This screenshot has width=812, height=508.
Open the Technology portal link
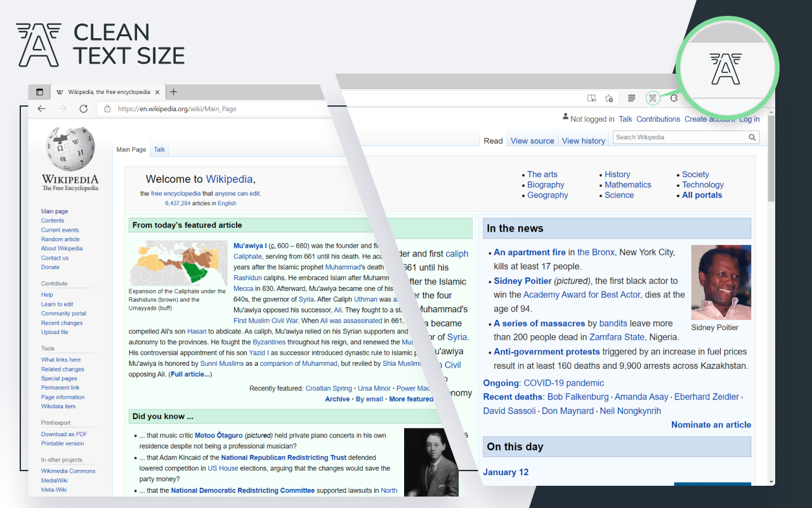coord(703,185)
